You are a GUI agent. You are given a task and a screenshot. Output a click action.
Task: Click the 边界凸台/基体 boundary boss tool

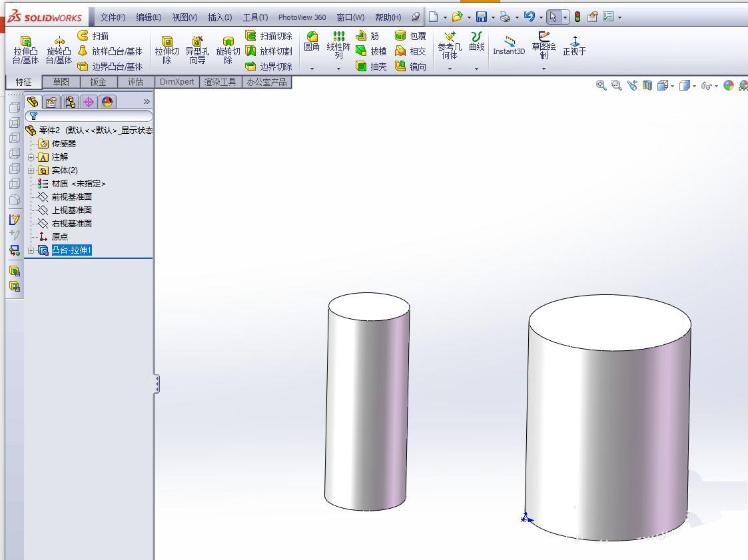110,67
